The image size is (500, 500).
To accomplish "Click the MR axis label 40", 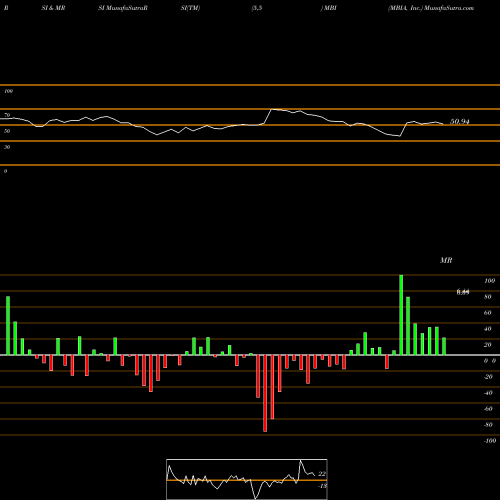I will tap(488, 329).
